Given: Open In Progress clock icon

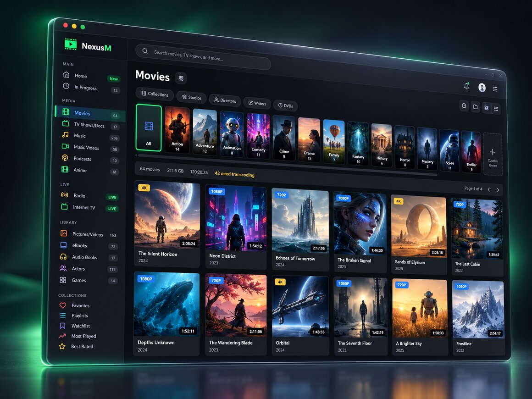Looking at the screenshot, I should point(66,86).
